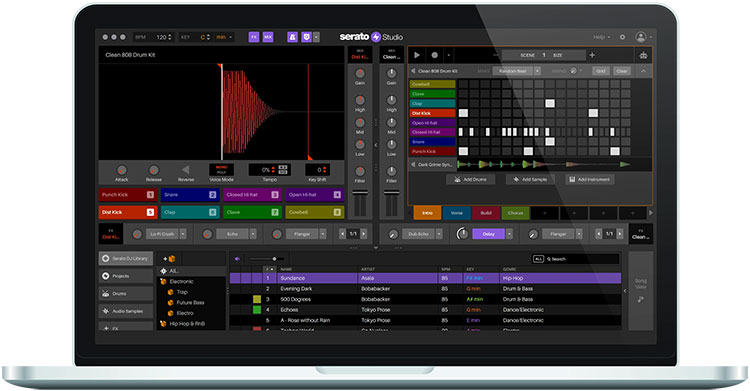
Task: Open the Echo effect dropdown arrow
Action: pyautogui.click(x=253, y=234)
